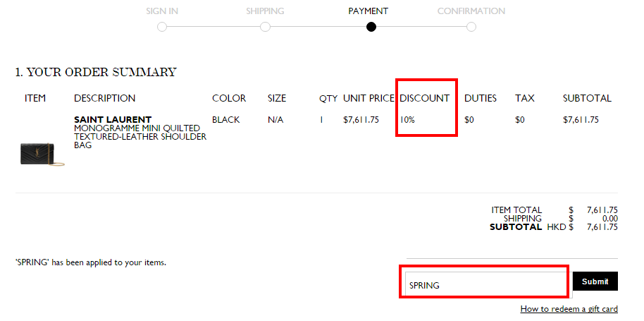Click the Shipping step circle

(266, 27)
